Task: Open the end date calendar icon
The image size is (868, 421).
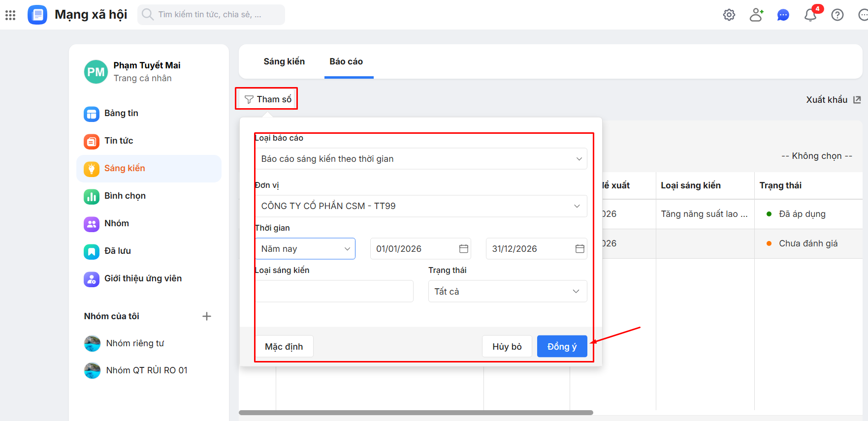Action: pyautogui.click(x=580, y=249)
